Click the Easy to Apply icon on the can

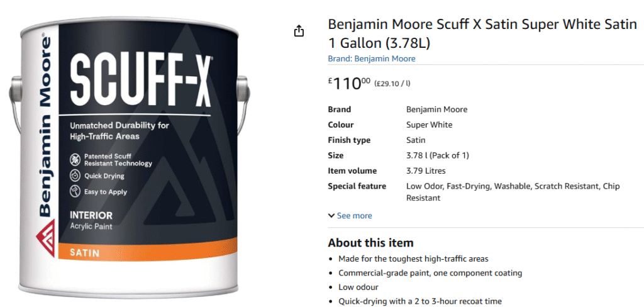pos(75,191)
